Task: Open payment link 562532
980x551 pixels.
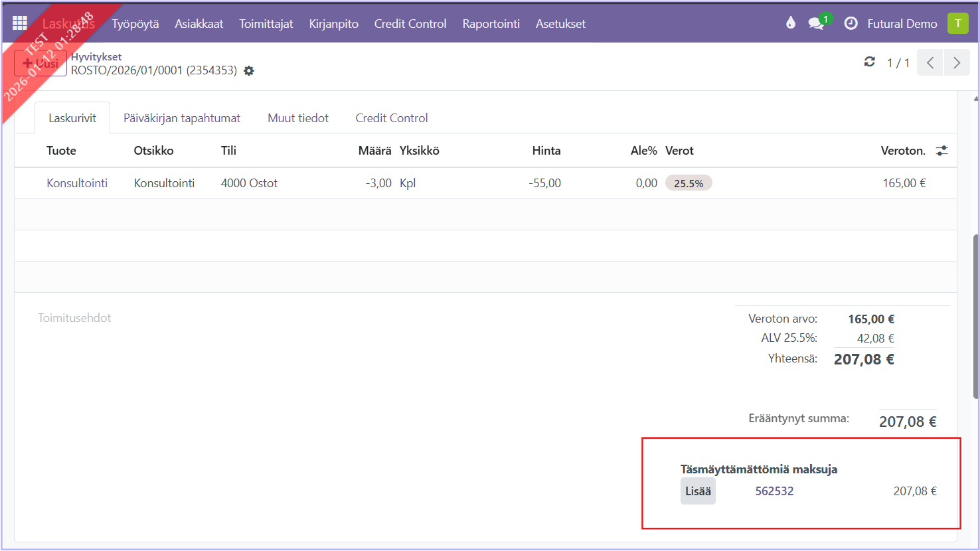Action: [x=774, y=491]
